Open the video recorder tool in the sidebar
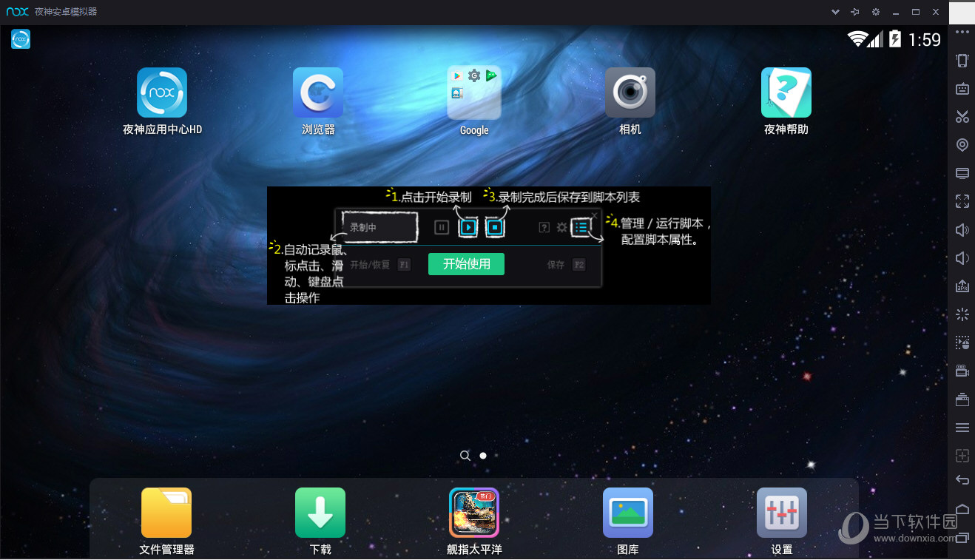 (x=962, y=370)
